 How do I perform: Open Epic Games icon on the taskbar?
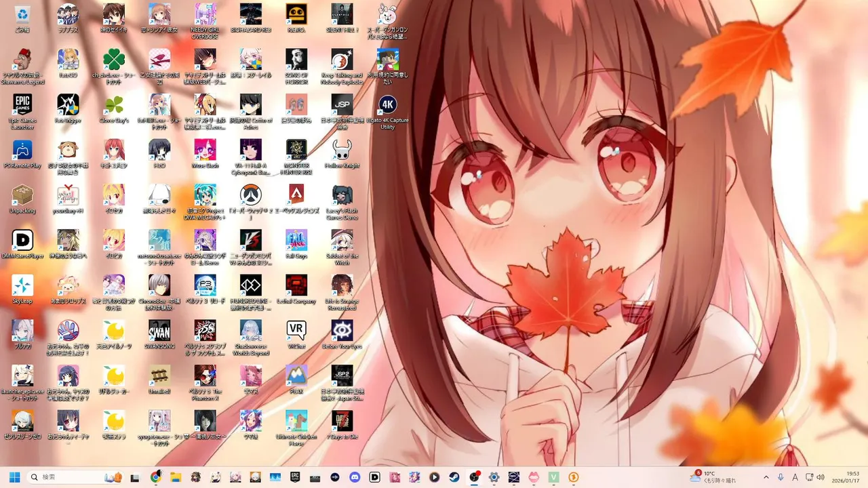(x=295, y=477)
